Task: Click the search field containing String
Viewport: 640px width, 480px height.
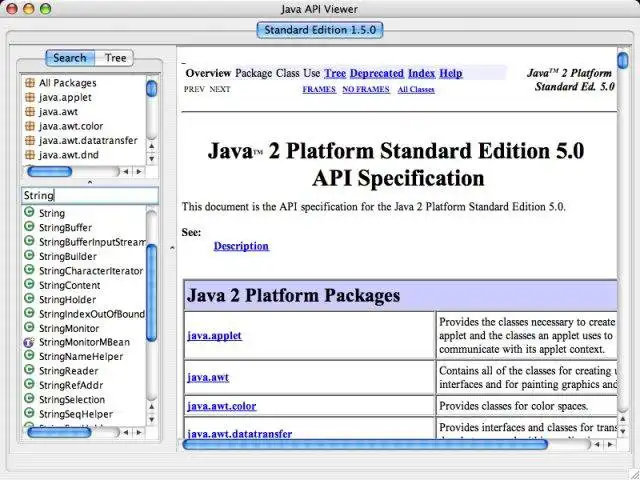Action: (90, 196)
